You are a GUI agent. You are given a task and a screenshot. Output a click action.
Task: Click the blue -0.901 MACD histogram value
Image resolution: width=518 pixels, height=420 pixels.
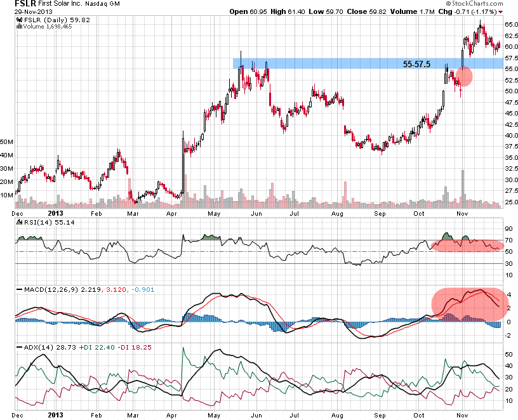coord(143,289)
